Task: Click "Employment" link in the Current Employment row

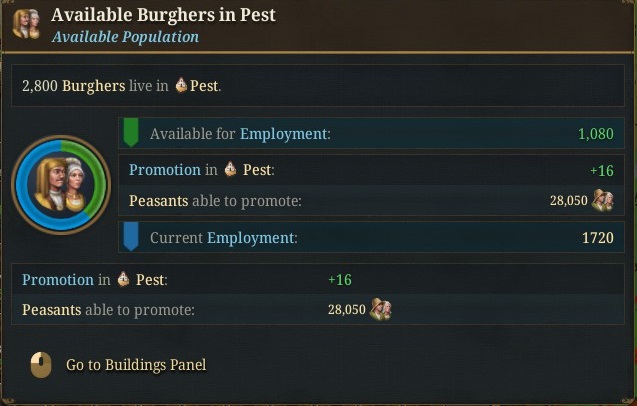Action: coord(251,238)
